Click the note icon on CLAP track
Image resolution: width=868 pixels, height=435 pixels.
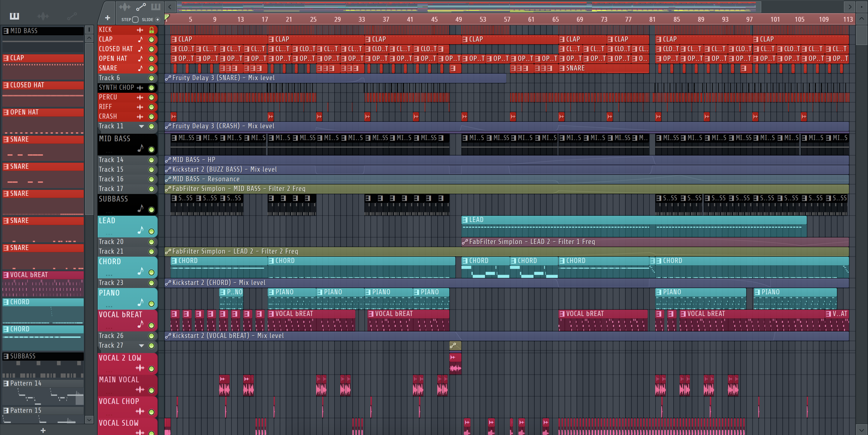pos(140,39)
